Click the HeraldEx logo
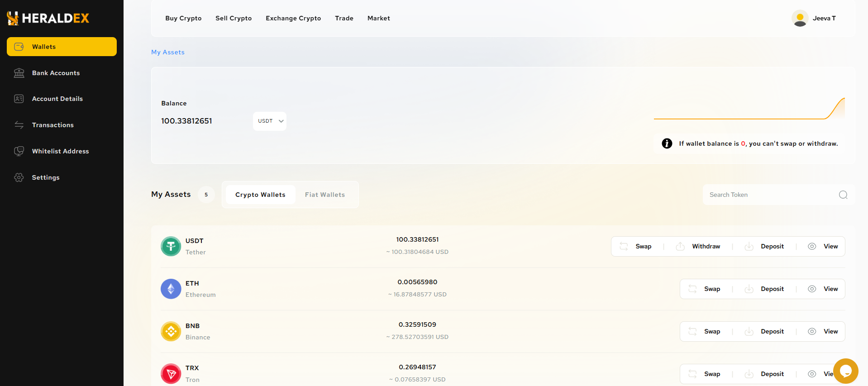868x386 pixels. pyautogui.click(x=48, y=18)
